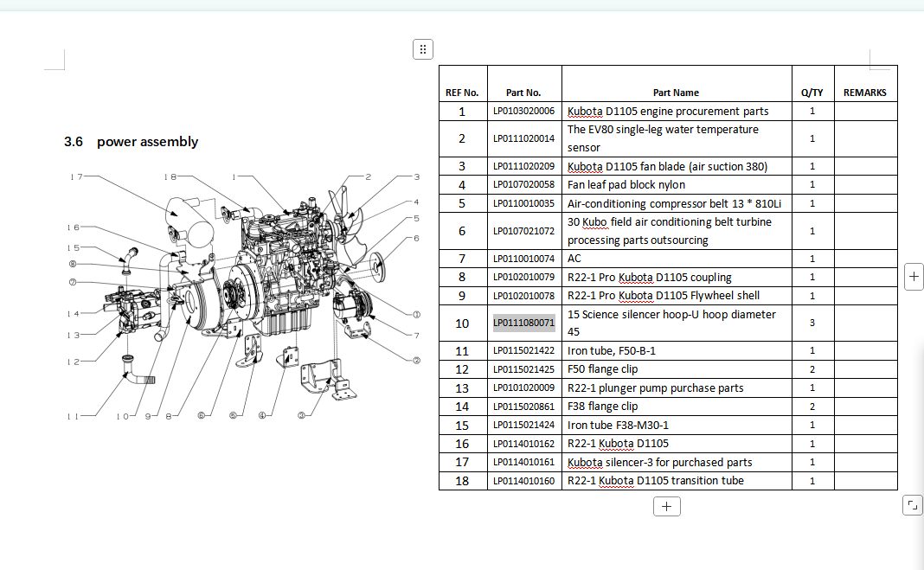
Task: Click reference number 18 cell
Action: pyautogui.click(x=462, y=481)
